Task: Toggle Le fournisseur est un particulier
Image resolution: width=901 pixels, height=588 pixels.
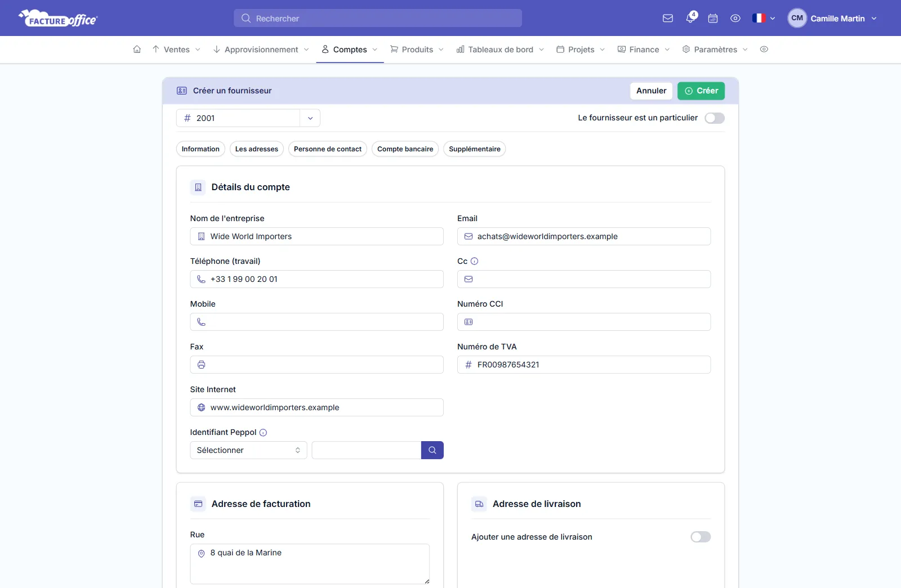Action: pos(715,118)
